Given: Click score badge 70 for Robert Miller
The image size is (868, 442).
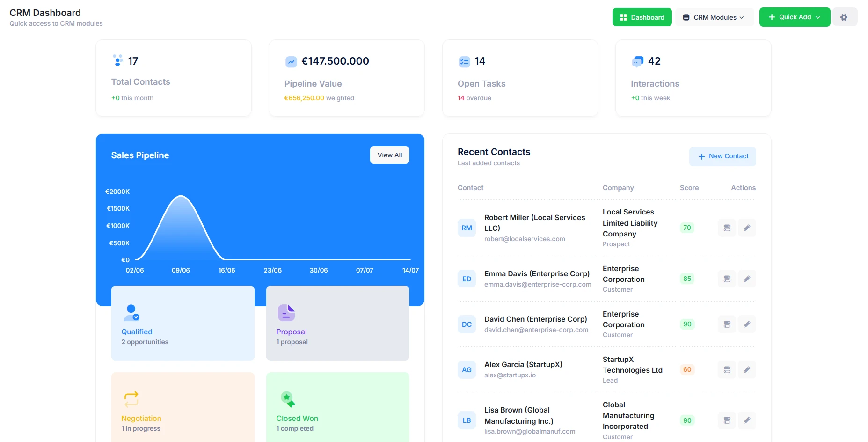Looking at the screenshot, I should (x=687, y=228).
